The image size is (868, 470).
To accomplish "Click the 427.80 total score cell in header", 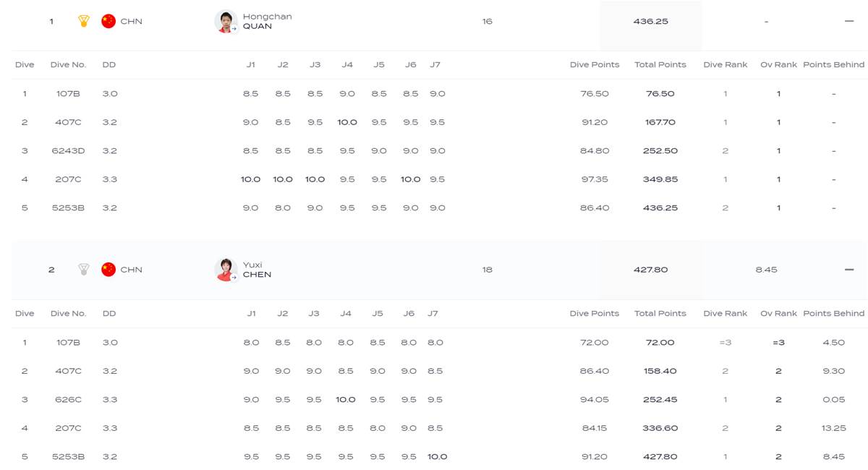I will coord(650,270).
